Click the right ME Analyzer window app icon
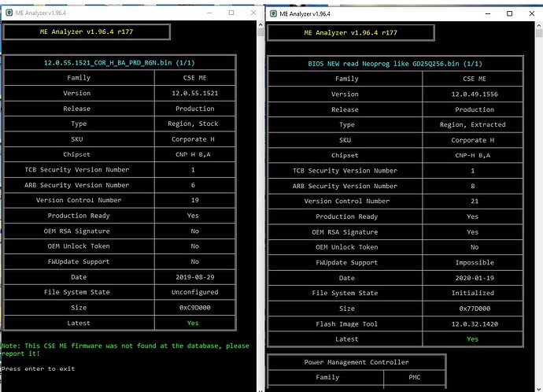Screen dimensions: 543x392 pyautogui.click(x=274, y=14)
